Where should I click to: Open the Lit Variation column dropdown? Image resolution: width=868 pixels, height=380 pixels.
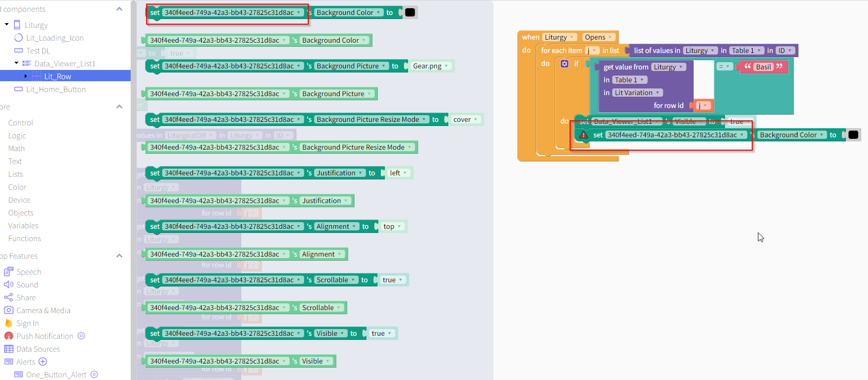(x=637, y=93)
